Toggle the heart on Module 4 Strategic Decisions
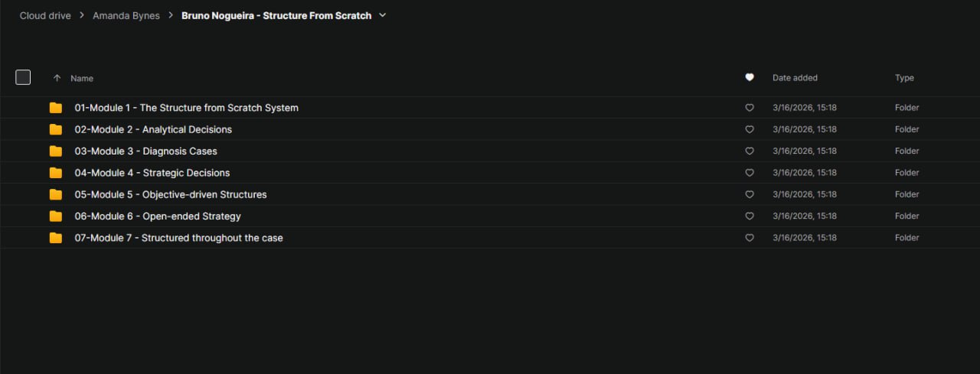The image size is (980, 374). click(x=750, y=173)
